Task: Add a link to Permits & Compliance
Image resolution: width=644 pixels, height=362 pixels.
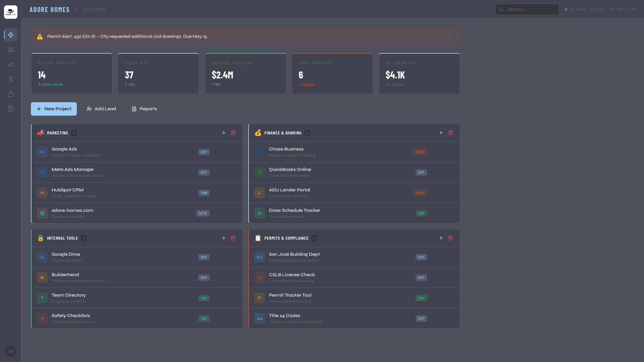Action: pyautogui.click(x=441, y=238)
